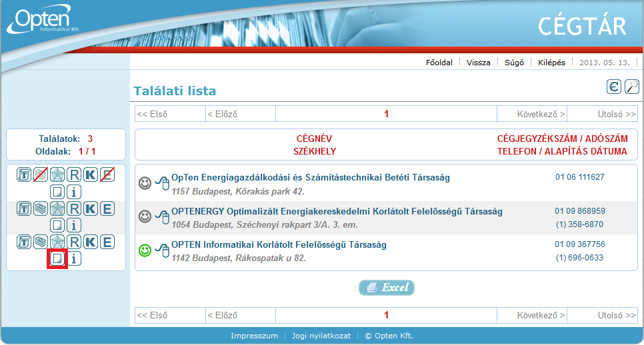Open the money stack icon for OPTENERGY
The width and height of the screenshot is (644, 345).
[40, 209]
